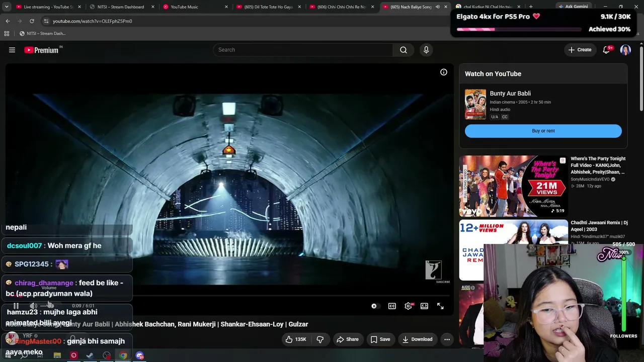The width and height of the screenshot is (644, 362).
Task: Open Discord from the taskbar
Action: [140, 355]
